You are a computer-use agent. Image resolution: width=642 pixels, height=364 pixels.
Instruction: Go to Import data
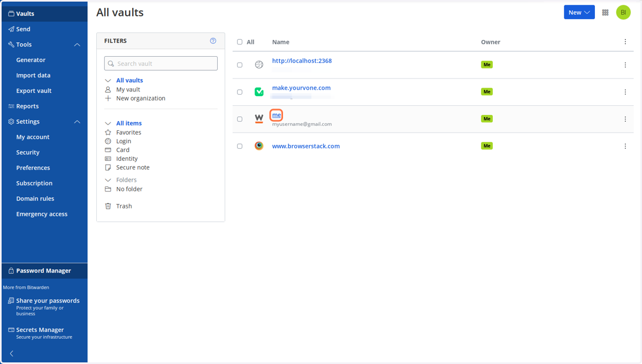[33, 75]
